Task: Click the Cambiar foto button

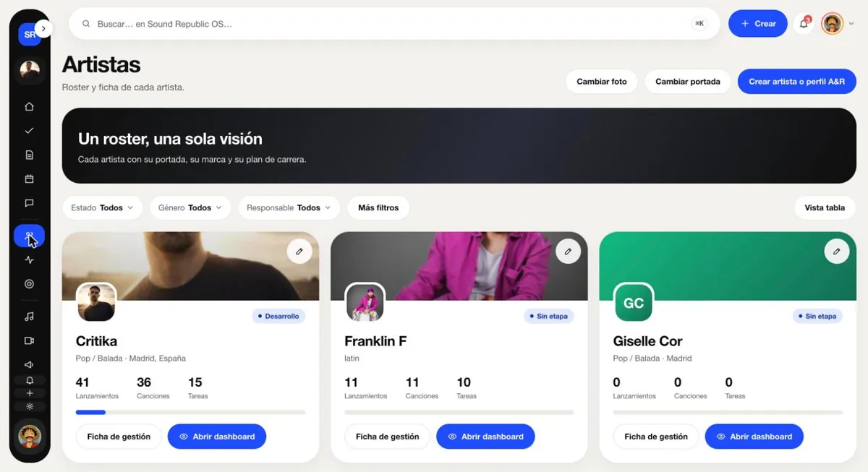Action: (x=602, y=82)
